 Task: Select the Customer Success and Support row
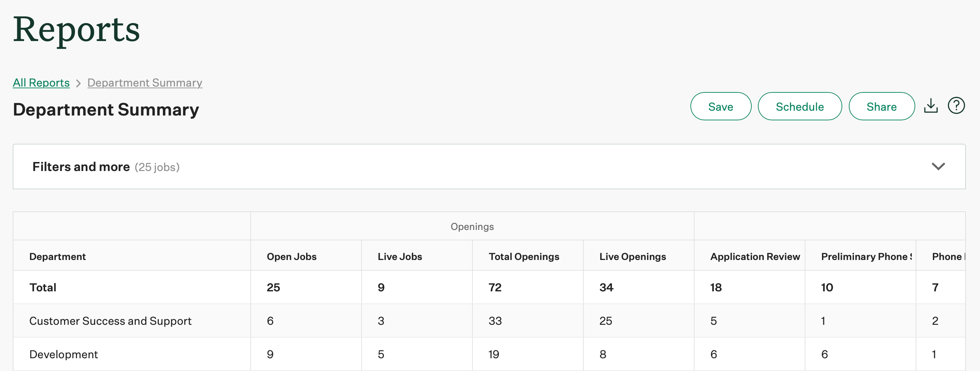pyautogui.click(x=110, y=321)
